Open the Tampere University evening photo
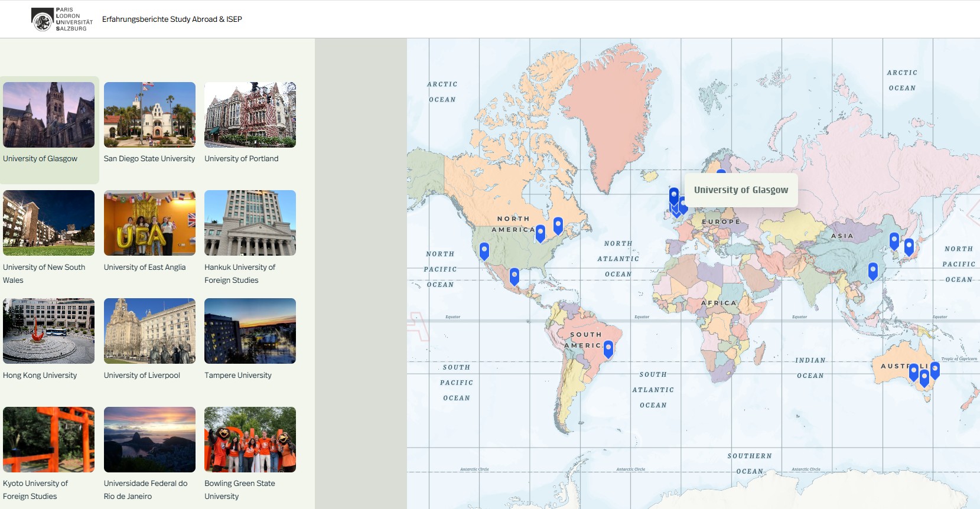The image size is (980, 509). (x=250, y=331)
